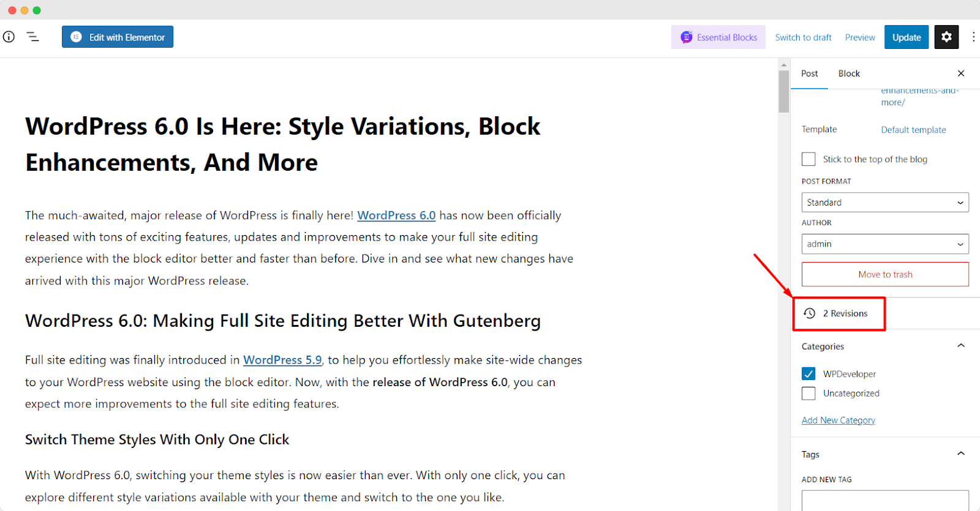Screen dimensions: 980x511
Task: Open the Add New Category link
Action: (x=838, y=420)
